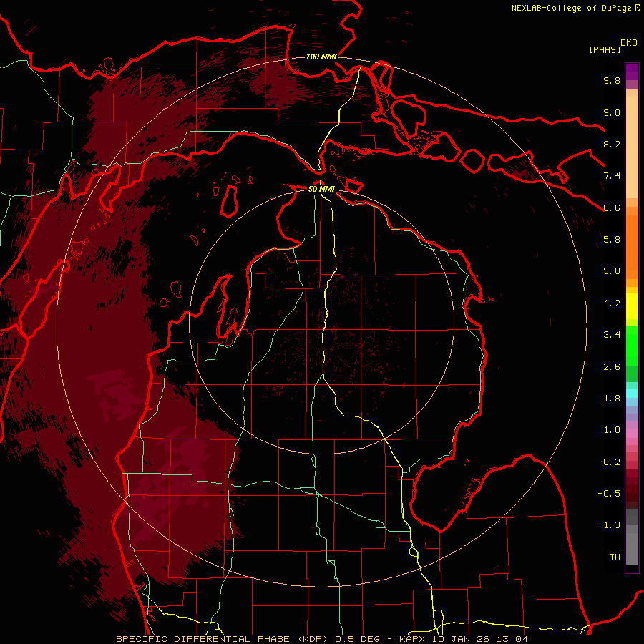Pick the bright green color scale segment

(632, 345)
